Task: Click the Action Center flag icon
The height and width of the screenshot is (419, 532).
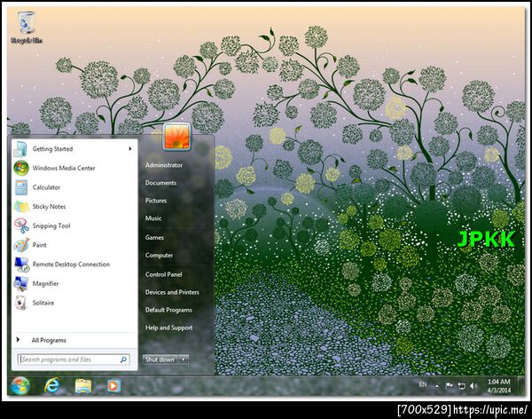Action: click(x=450, y=385)
